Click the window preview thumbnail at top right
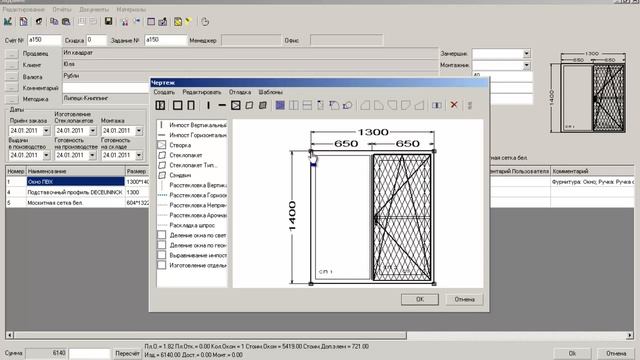The width and height of the screenshot is (640, 360). 588,92
